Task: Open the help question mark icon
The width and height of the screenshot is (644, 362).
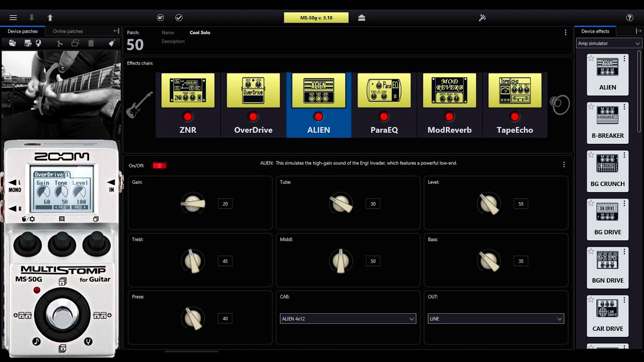Action: point(629,18)
